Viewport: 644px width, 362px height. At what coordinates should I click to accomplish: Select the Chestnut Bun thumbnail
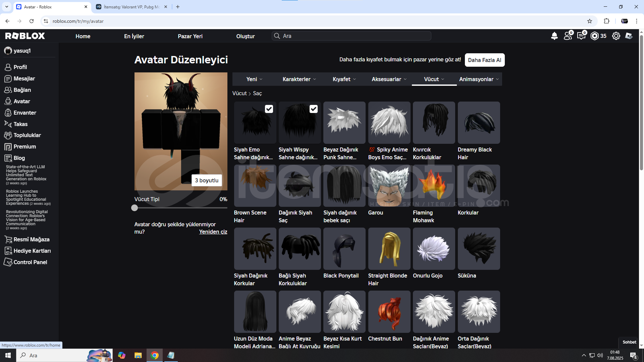389,312
